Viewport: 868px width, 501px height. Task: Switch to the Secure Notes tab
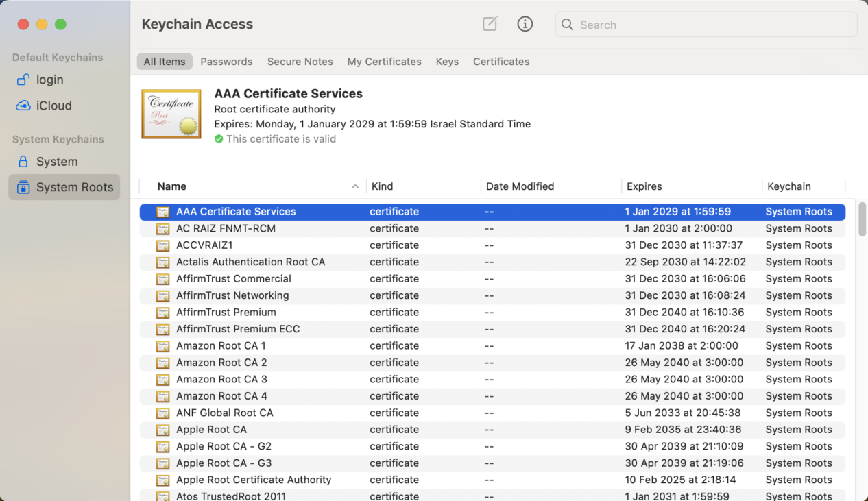tap(300, 62)
